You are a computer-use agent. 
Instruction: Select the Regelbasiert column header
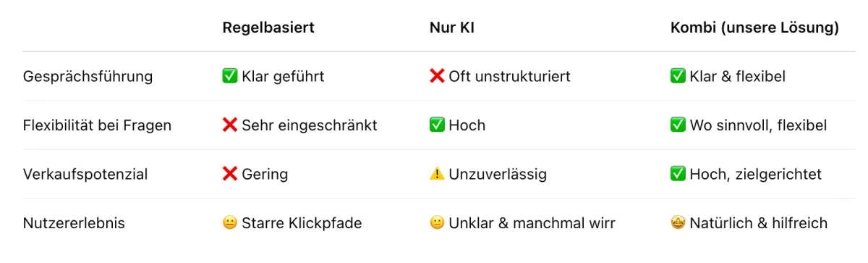(268, 28)
